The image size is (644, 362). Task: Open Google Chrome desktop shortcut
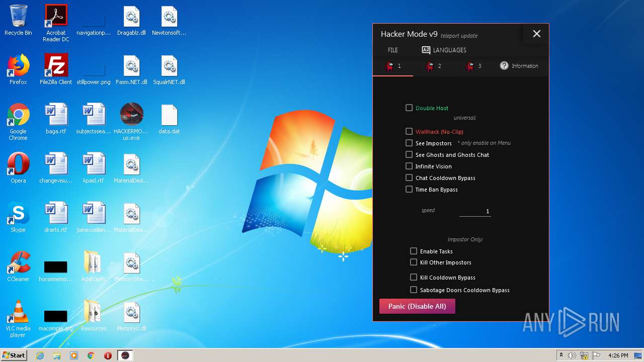pos(18,122)
